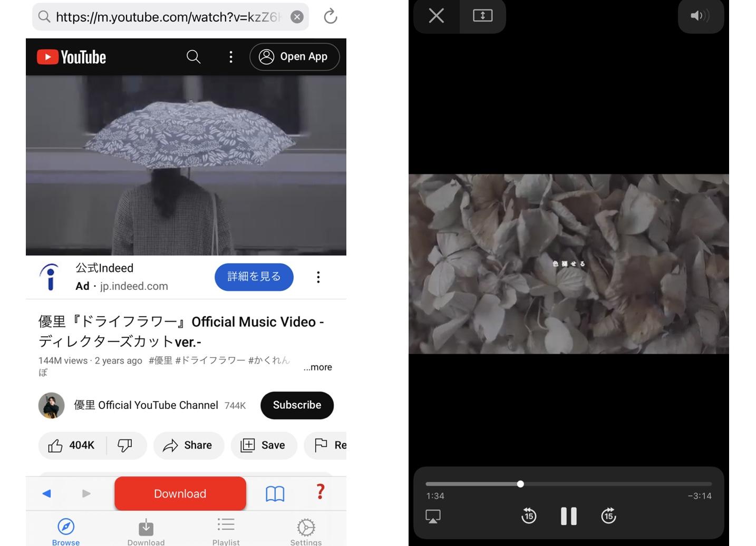The image size is (756, 546).
Task: Switch to the Download tab
Action: click(146, 531)
